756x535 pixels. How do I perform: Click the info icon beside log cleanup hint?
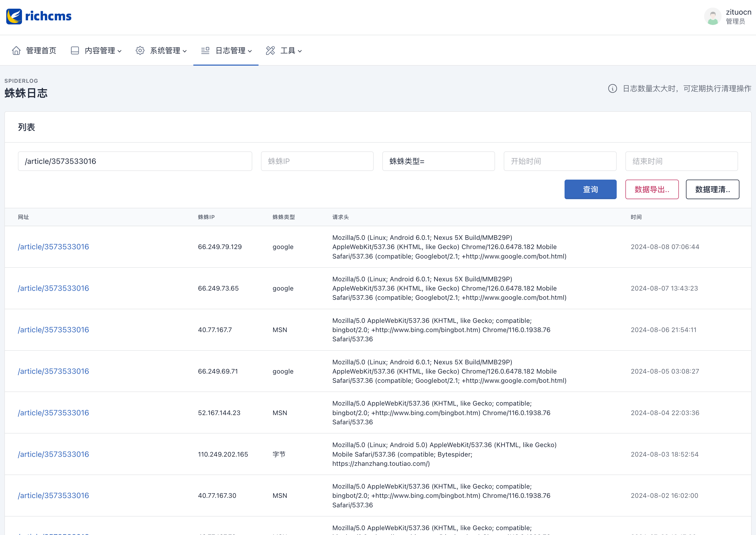[612, 89]
